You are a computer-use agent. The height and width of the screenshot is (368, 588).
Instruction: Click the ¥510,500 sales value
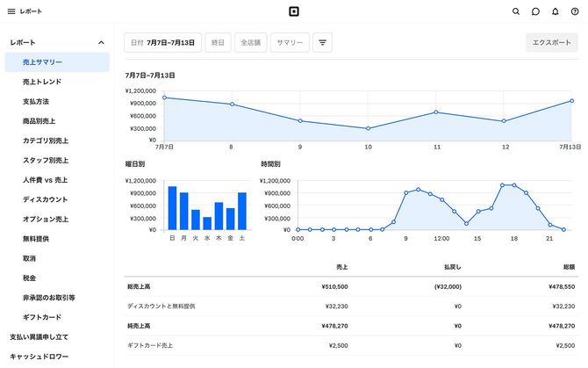point(334,286)
